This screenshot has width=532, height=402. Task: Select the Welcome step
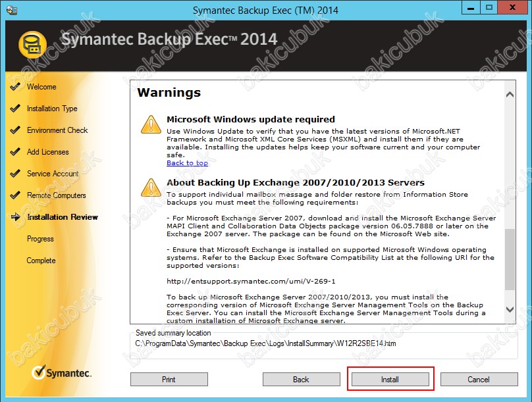pyautogui.click(x=41, y=87)
